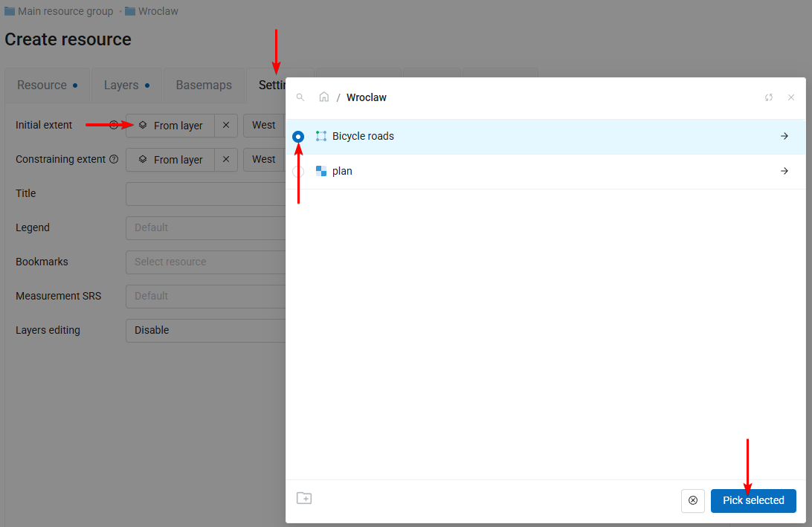Select the plan radio button
The image size is (812, 527).
[x=298, y=172]
